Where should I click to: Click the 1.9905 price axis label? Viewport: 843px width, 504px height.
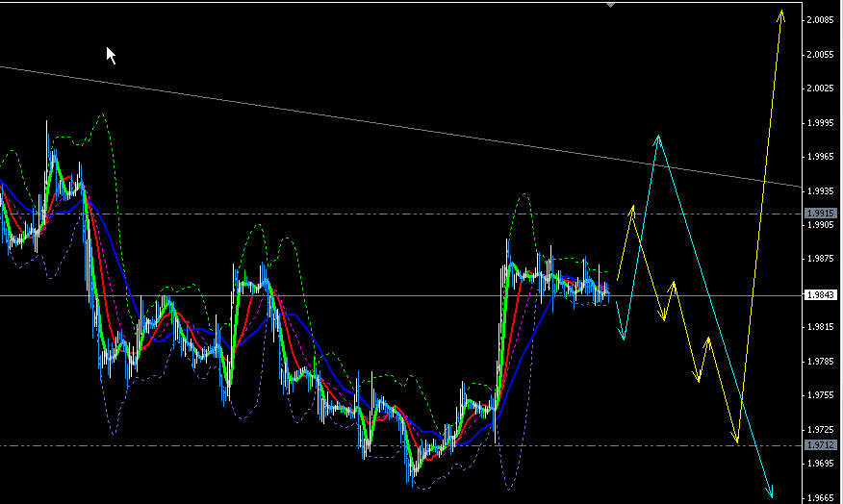(821, 225)
